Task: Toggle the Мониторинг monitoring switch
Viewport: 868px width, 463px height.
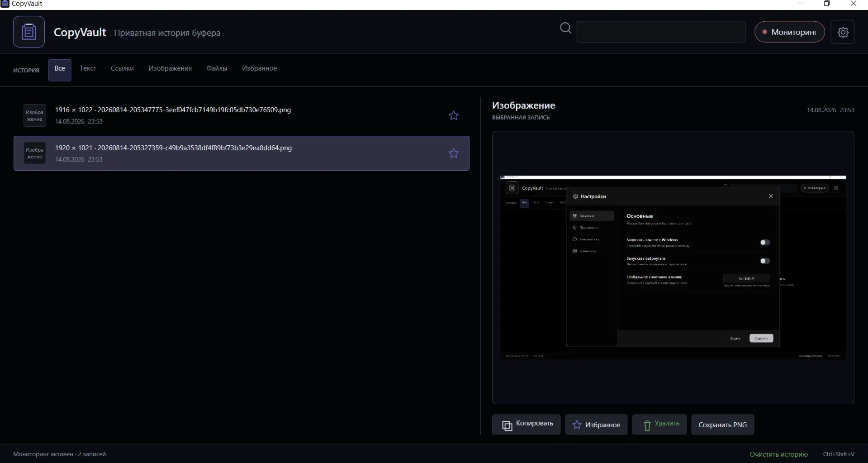Action: pos(789,32)
